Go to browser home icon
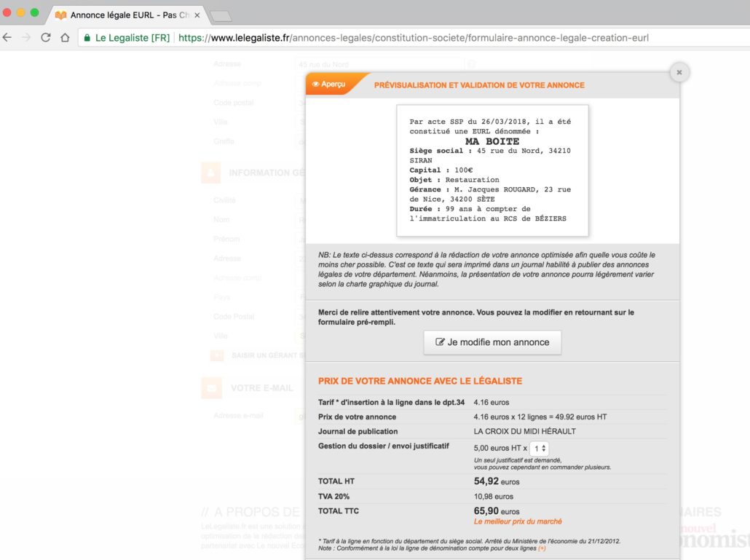This screenshot has width=750, height=560. pos(65,37)
